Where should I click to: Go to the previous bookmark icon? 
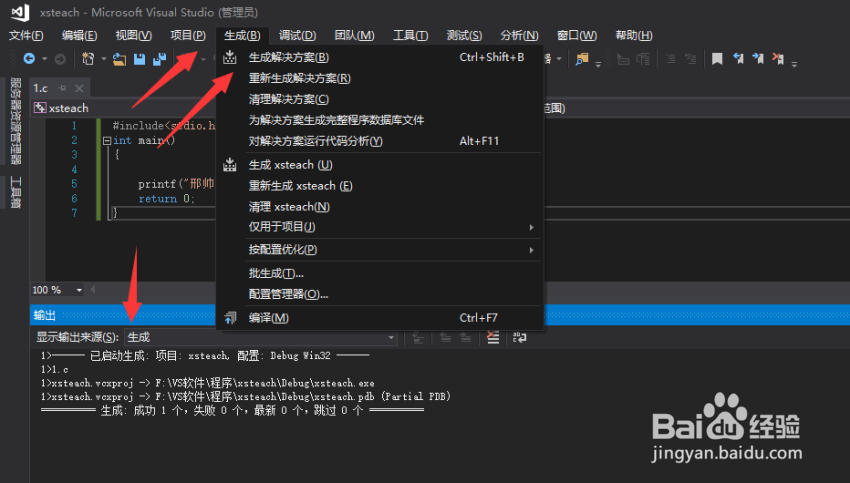pyautogui.click(x=738, y=59)
